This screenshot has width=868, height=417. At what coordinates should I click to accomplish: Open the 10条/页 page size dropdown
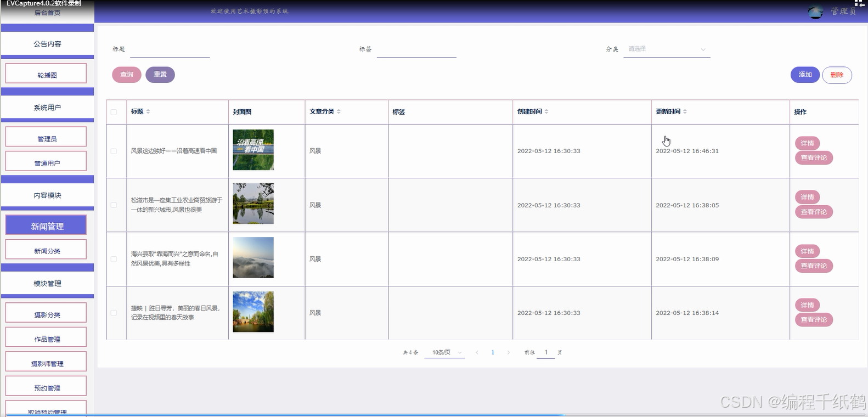tap(445, 352)
